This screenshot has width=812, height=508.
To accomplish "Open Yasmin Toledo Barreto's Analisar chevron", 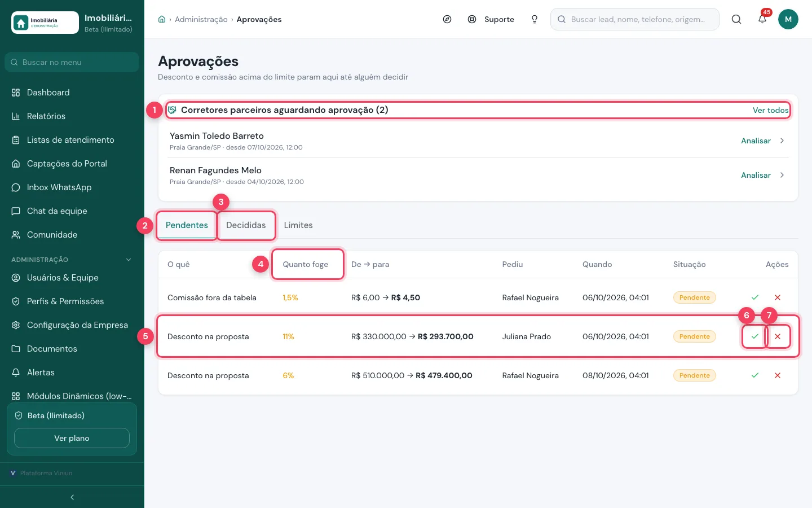I will (x=782, y=141).
